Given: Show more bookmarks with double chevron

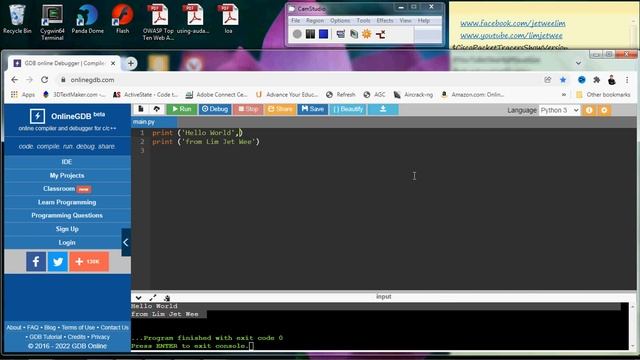Looking at the screenshot, I should point(564,94).
